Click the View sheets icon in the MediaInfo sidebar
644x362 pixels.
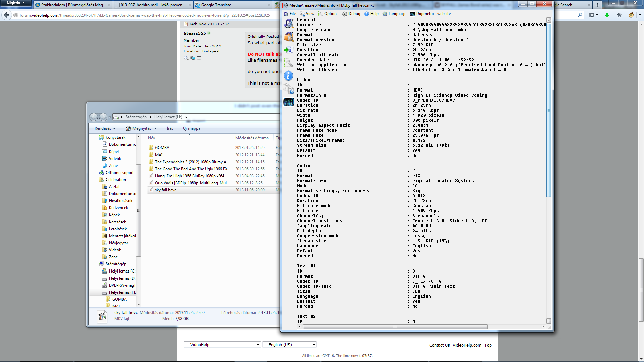[x=288, y=89]
